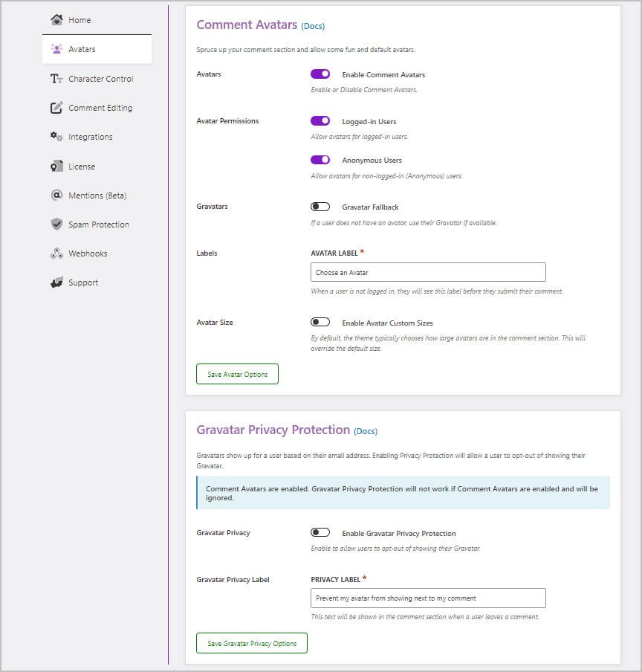This screenshot has width=642, height=672.
Task: Click the Mentions (Beta) at-sign icon
Action: (56, 196)
